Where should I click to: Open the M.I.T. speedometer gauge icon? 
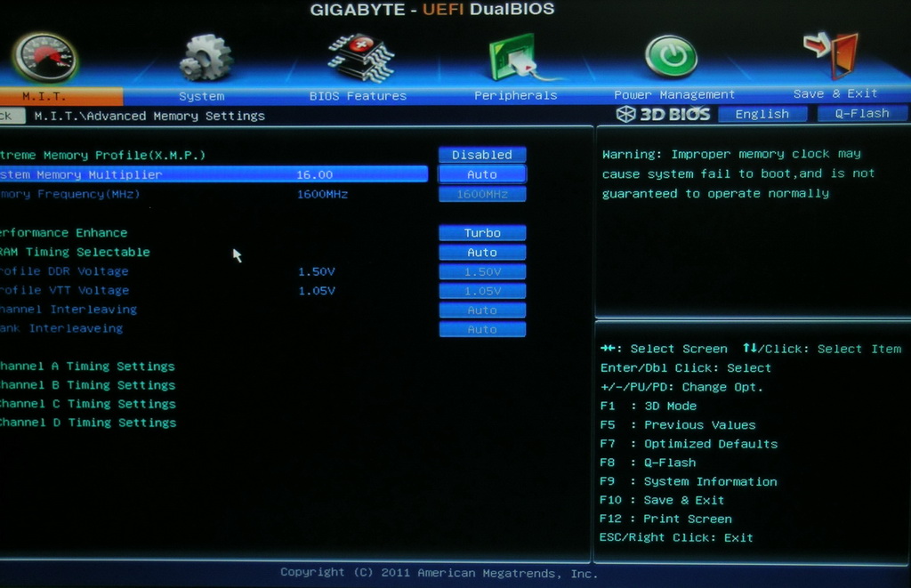point(44,58)
